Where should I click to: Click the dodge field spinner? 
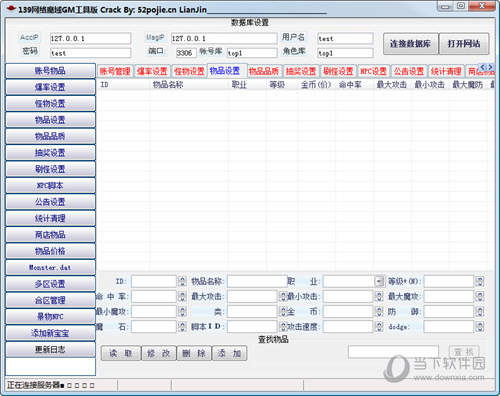click(x=480, y=327)
